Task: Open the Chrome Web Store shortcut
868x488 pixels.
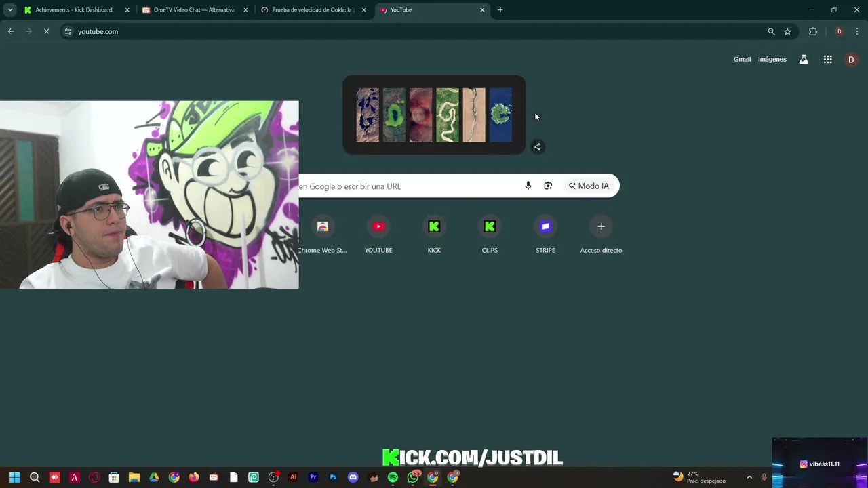Action: 323,236
